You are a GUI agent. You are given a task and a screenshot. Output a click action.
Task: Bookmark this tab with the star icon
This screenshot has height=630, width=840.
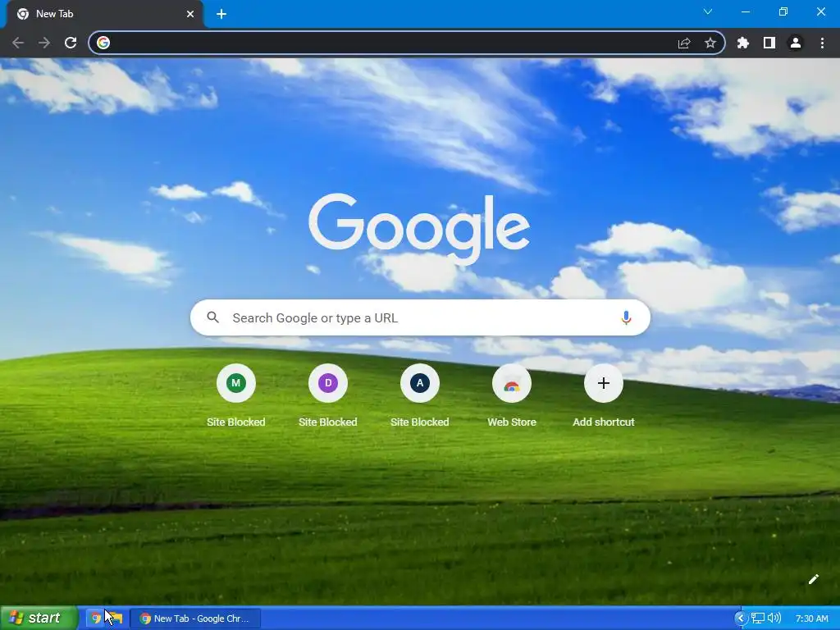tap(710, 43)
